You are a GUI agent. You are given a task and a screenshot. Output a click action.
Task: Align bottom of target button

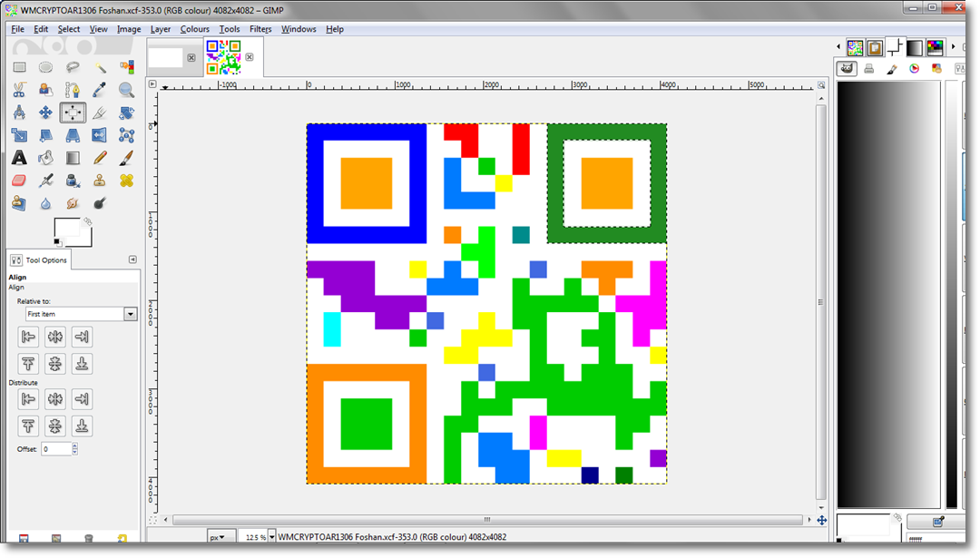pyautogui.click(x=82, y=364)
